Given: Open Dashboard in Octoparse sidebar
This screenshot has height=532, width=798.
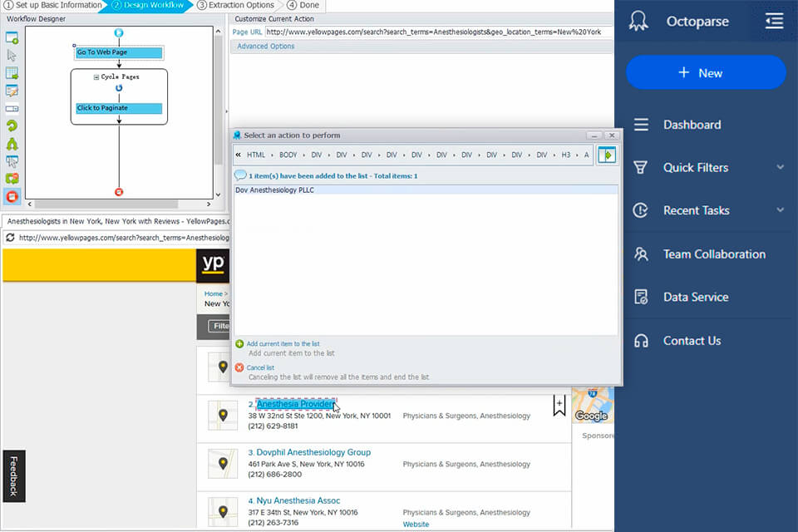Looking at the screenshot, I should (692, 125).
